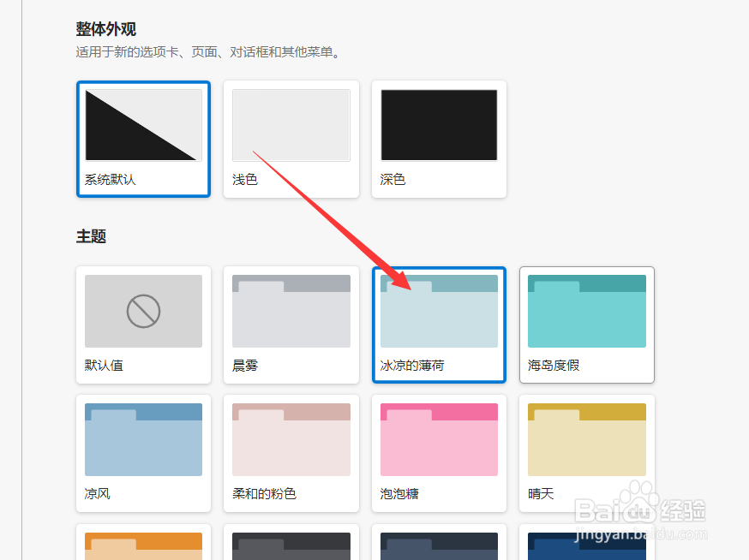The image size is (749, 560).
Task: Click the no-theme circle-slash icon
Action: [x=143, y=312]
